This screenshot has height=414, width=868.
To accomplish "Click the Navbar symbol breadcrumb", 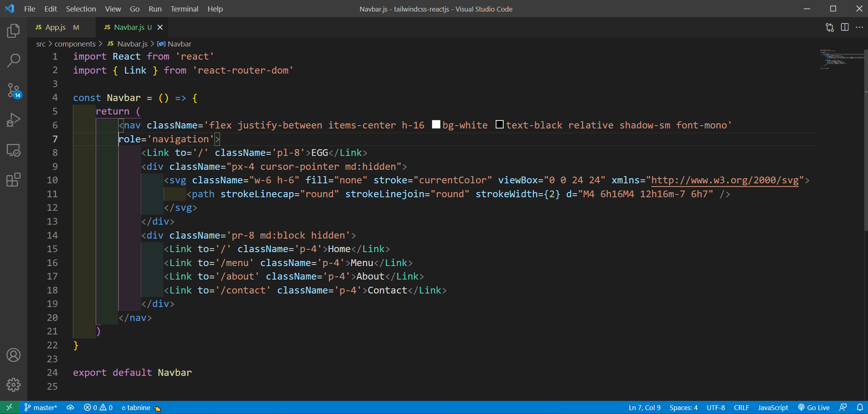I will (175, 44).
